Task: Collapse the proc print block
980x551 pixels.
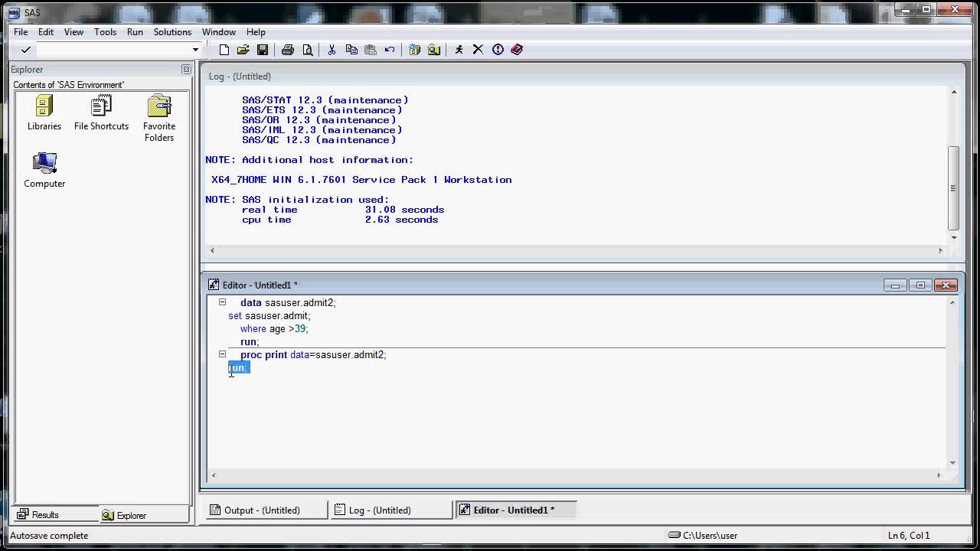Action: tap(222, 354)
